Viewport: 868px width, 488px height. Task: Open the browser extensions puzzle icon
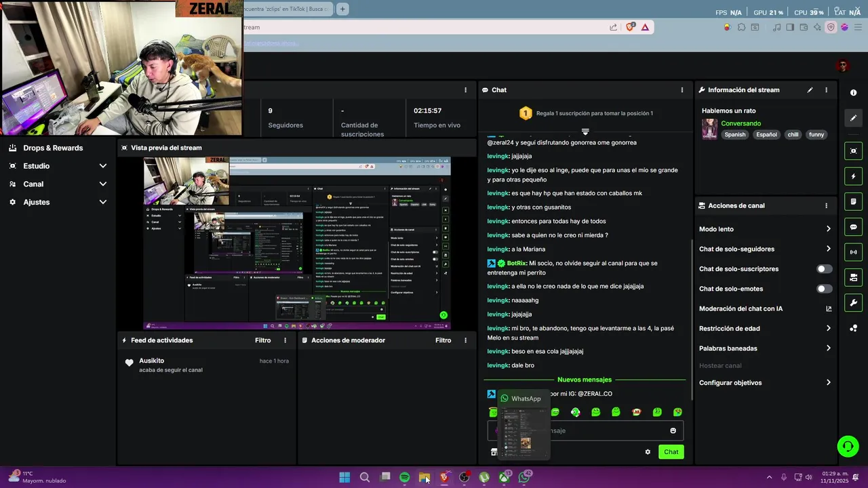coord(741,27)
